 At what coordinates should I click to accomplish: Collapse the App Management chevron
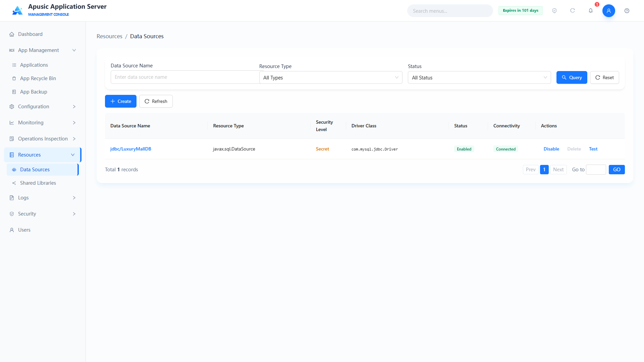pyautogui.click(x=74, y=50)
